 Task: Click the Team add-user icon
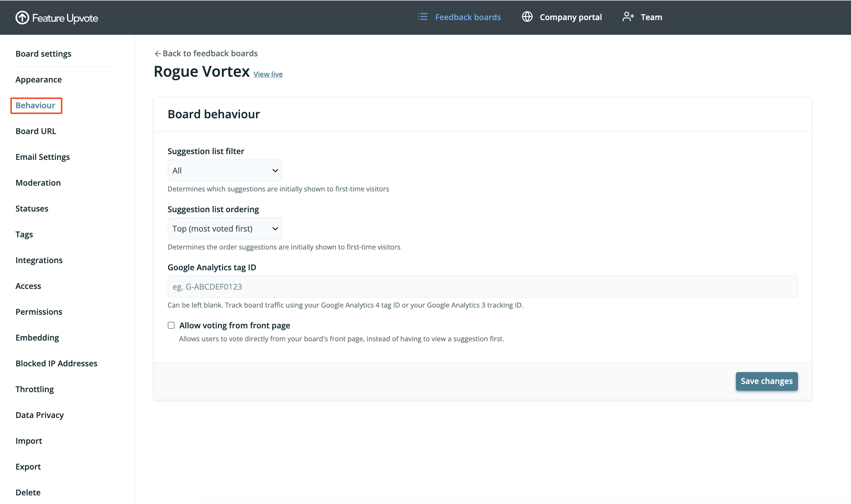point(628,17)
